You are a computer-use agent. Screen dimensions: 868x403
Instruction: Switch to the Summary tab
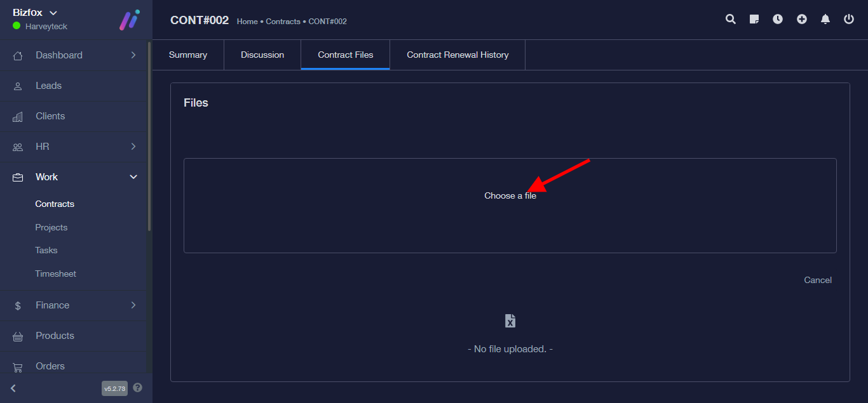tap(188, 55)
